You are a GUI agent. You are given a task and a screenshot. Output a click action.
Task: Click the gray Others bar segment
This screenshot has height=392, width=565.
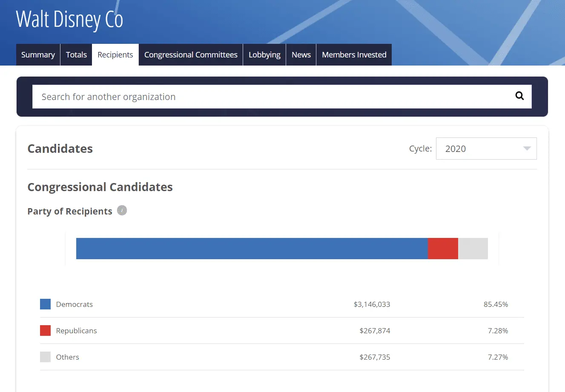pyautogui.click(x=473, y=249)
